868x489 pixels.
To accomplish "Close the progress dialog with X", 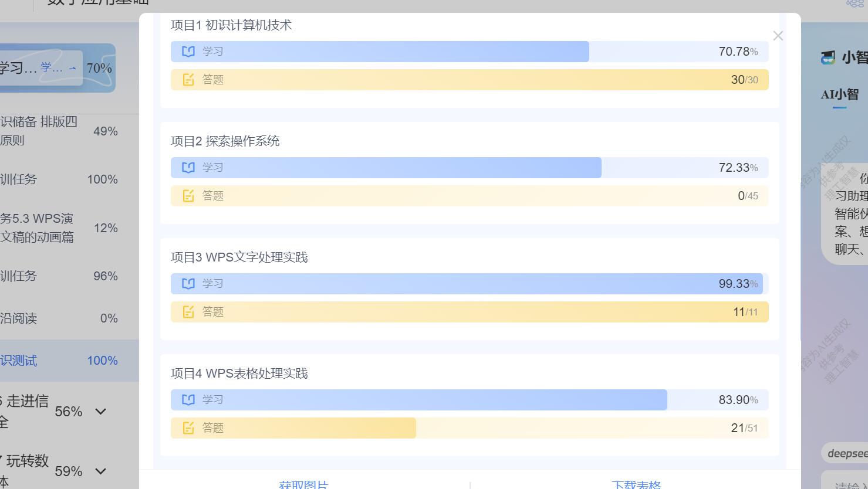I will click(x=778, y=36).
